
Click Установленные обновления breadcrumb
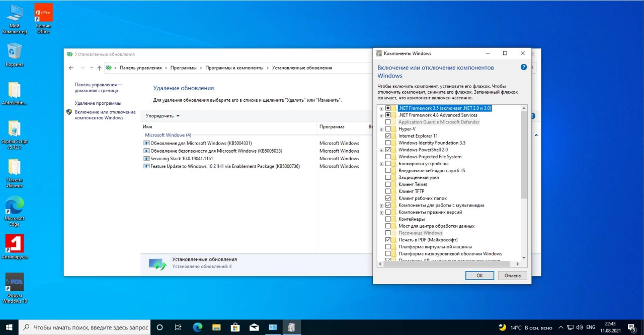click(302, 68)
